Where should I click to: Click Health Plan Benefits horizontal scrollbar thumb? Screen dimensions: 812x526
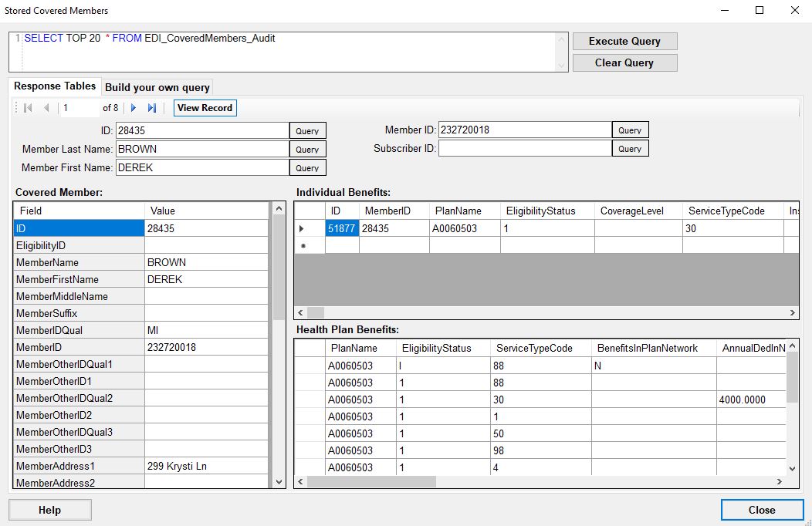pyautogui.click(x=371, y=481)
